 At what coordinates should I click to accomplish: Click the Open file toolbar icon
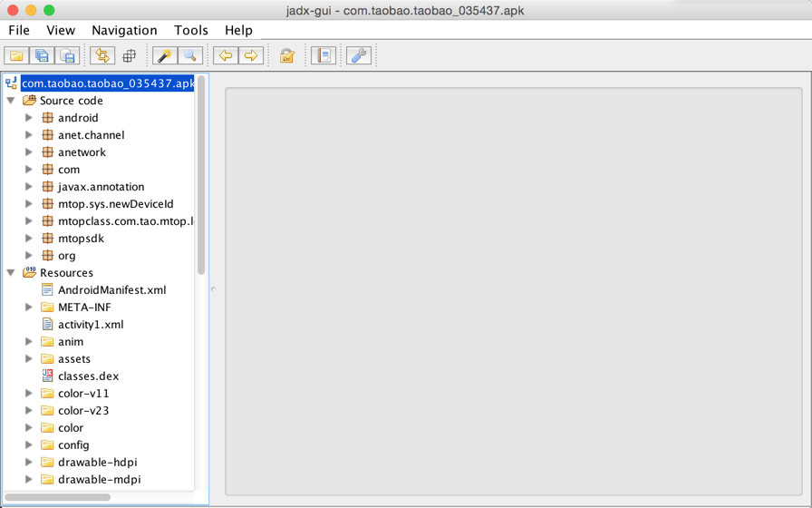pos(16,55)
